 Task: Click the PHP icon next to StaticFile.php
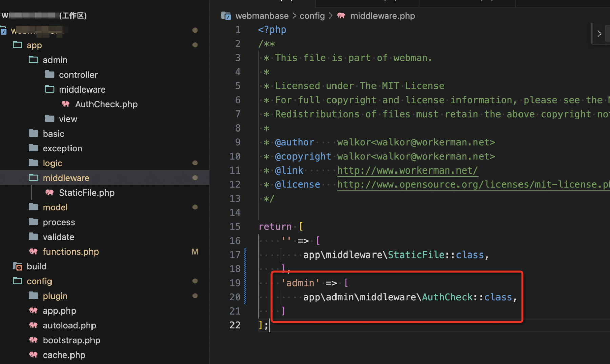(49, 193)
